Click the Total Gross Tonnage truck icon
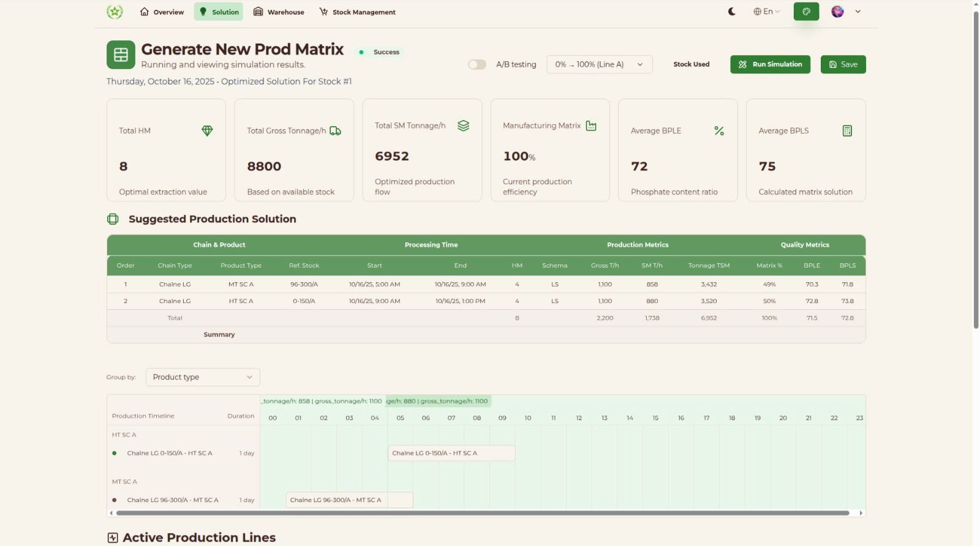 (x=335, y=130)
